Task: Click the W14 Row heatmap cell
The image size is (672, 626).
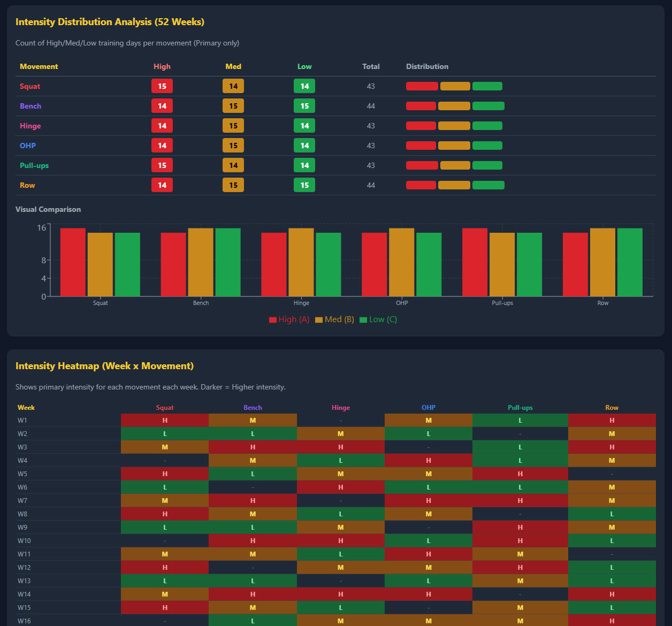Action: pyautogui.click(x=612, y=594)
